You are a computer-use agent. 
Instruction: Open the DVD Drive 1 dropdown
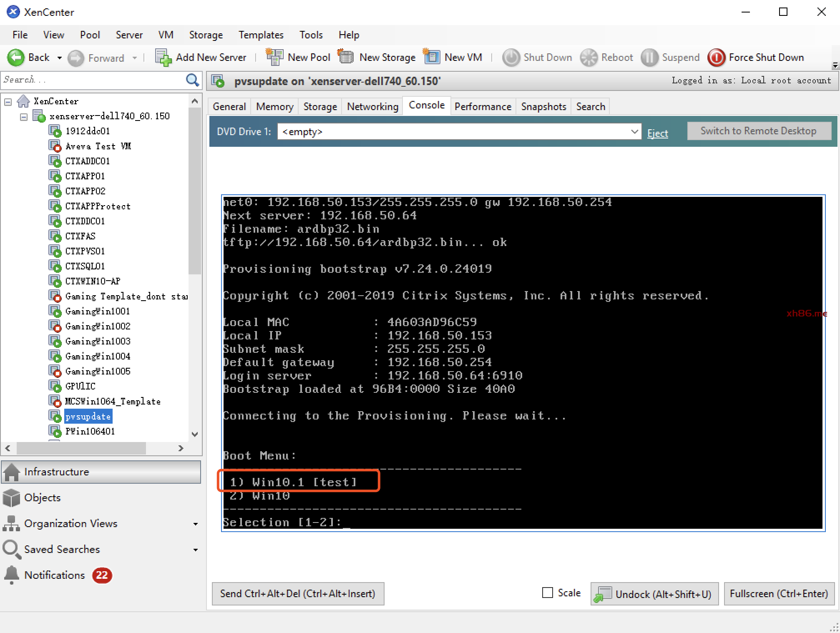(634, 132)
